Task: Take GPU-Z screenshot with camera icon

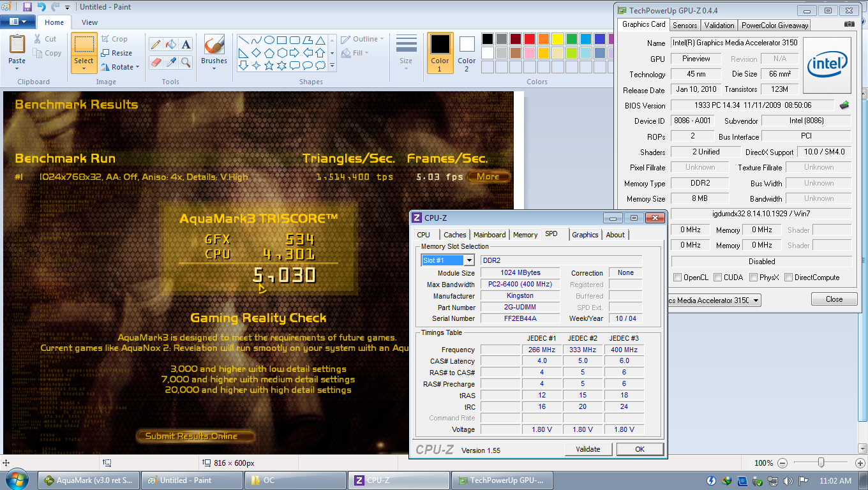Action: (849, 24)
